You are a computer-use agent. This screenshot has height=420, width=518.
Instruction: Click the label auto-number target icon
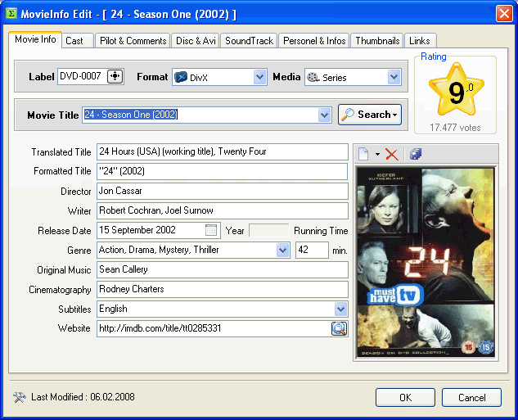115,76
